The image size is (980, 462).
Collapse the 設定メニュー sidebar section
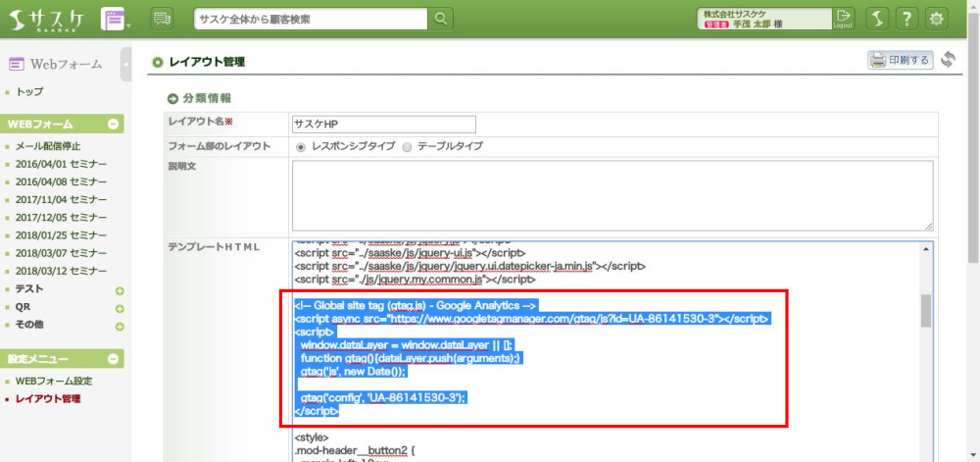tap(114, 359)
